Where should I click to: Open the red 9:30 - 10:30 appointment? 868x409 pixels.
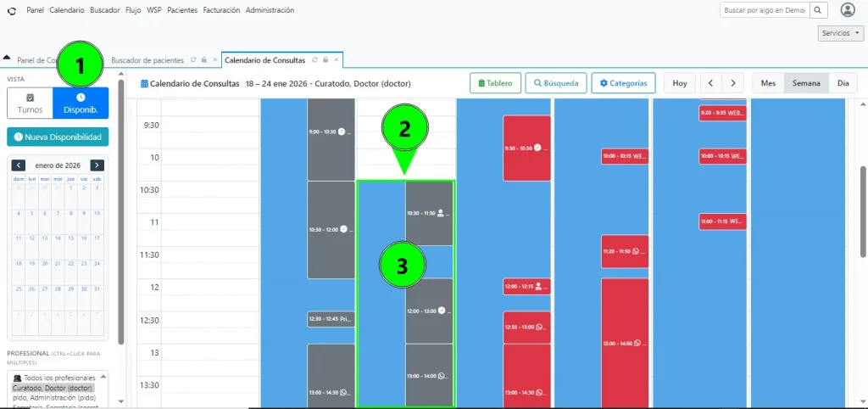526,148
